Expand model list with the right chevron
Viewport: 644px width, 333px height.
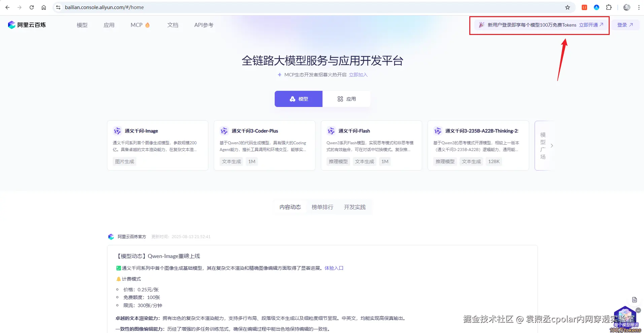552,146
